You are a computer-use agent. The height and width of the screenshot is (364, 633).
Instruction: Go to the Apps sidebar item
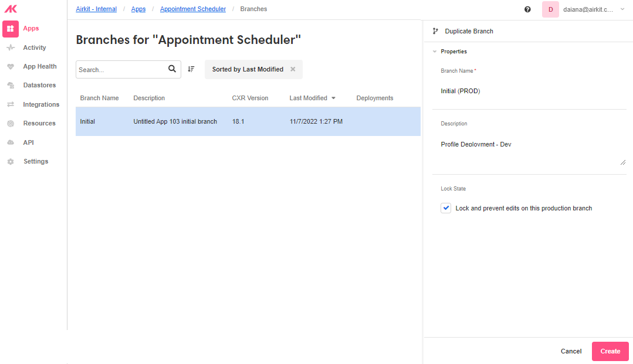[31, 29]
